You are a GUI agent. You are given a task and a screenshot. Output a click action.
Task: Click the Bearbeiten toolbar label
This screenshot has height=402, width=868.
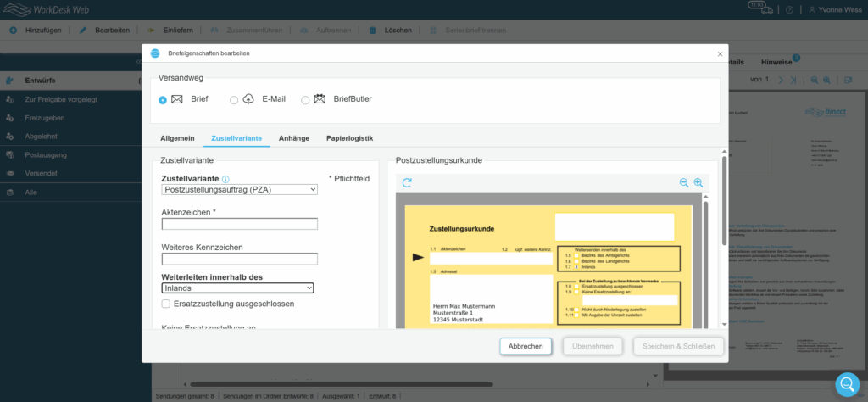click(x=113, y=30)
